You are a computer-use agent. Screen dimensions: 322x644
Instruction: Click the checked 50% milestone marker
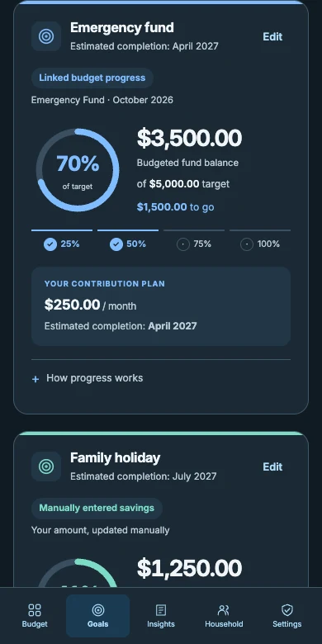(116, 244)
